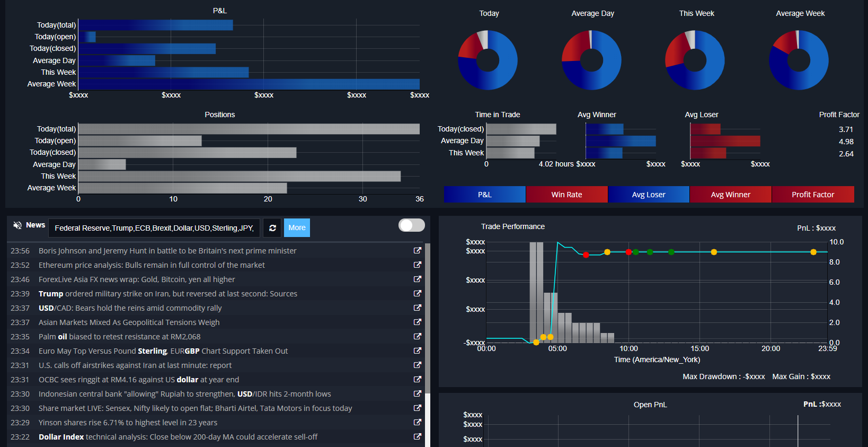Click the last yellow marker near 23:59
This screenshot has width=868, height=447.
click(x=813, y=252)
